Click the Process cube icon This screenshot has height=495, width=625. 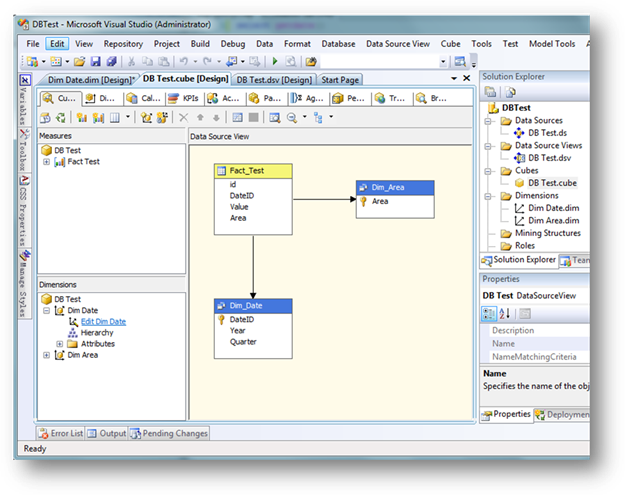tap(45, 118)
